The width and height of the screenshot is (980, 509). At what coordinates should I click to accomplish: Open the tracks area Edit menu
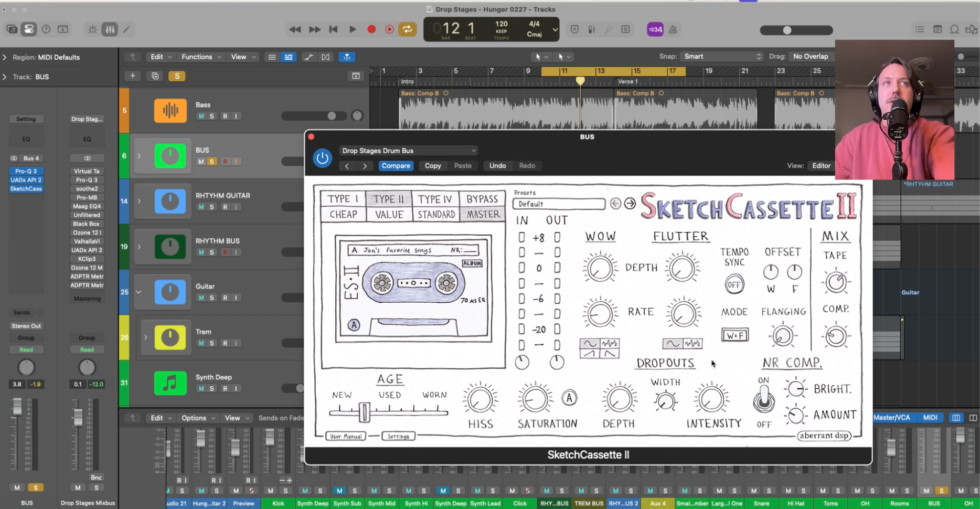tap(161, 57)
